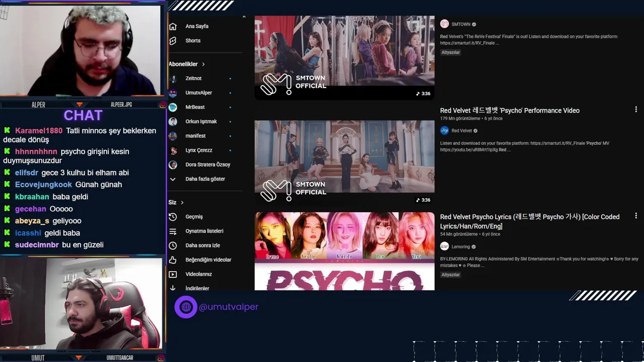The image size is (644, 362).
Task: Click SMTOWN channel avatar
Action: pos(444,24)
